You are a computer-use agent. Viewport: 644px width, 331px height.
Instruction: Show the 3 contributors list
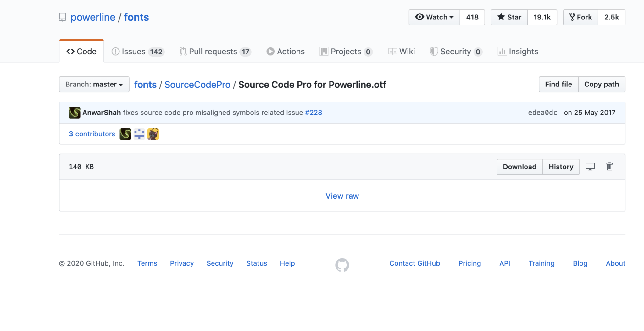[92, 134]
